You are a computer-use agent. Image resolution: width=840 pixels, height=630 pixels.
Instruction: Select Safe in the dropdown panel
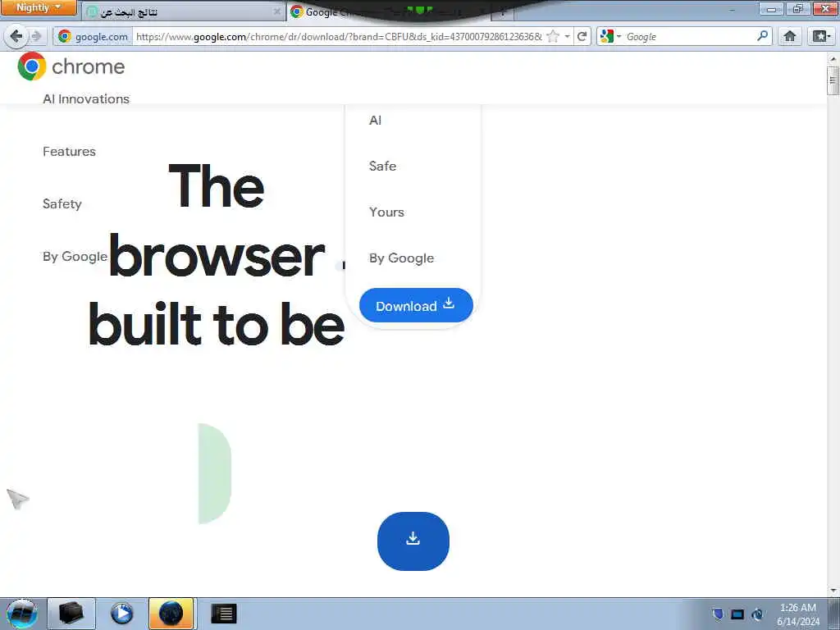382,166
